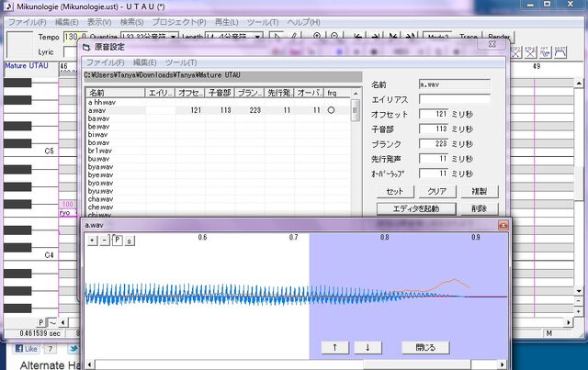The height and width of the screenshot is (370, 588).
Task: Focus the 子音部 field showing 113
Action: (x=434, y=129)
